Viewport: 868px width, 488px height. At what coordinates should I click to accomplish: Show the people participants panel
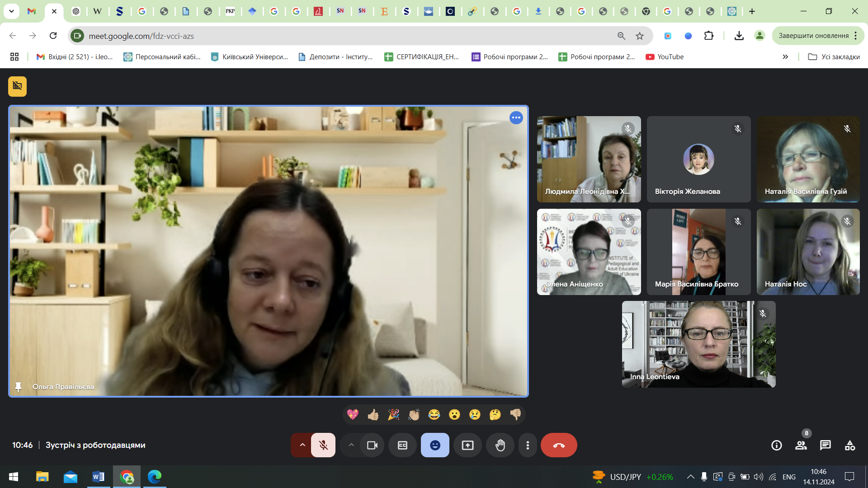pyautogui.click(x=801, y=446)
